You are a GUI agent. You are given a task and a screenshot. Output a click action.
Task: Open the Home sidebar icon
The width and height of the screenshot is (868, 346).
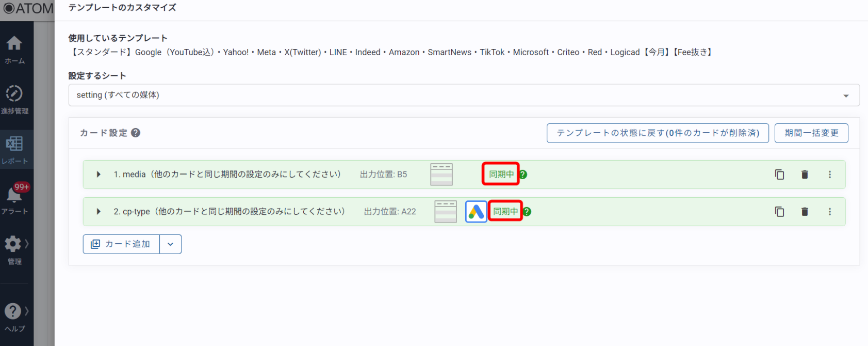[14, 50]
